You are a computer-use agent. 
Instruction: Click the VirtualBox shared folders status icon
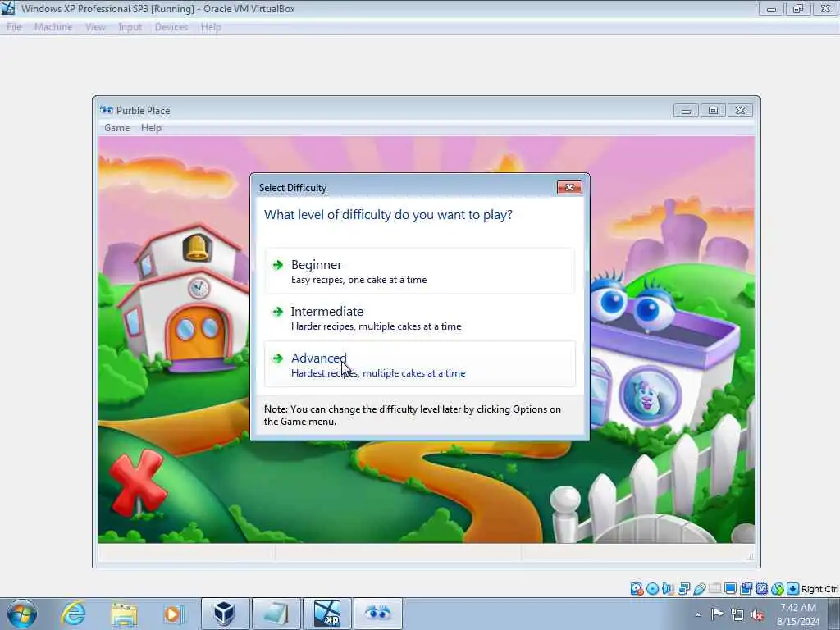tap(714, 589)
